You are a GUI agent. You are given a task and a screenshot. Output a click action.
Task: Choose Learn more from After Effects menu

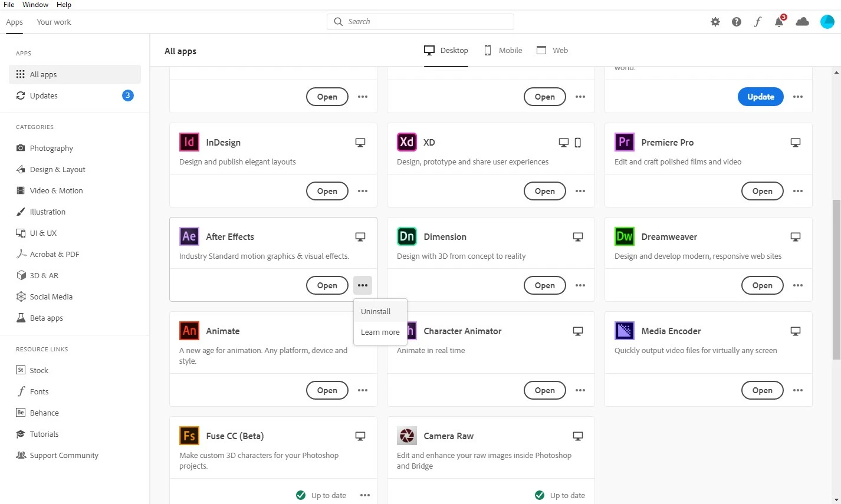click(380, 332)
